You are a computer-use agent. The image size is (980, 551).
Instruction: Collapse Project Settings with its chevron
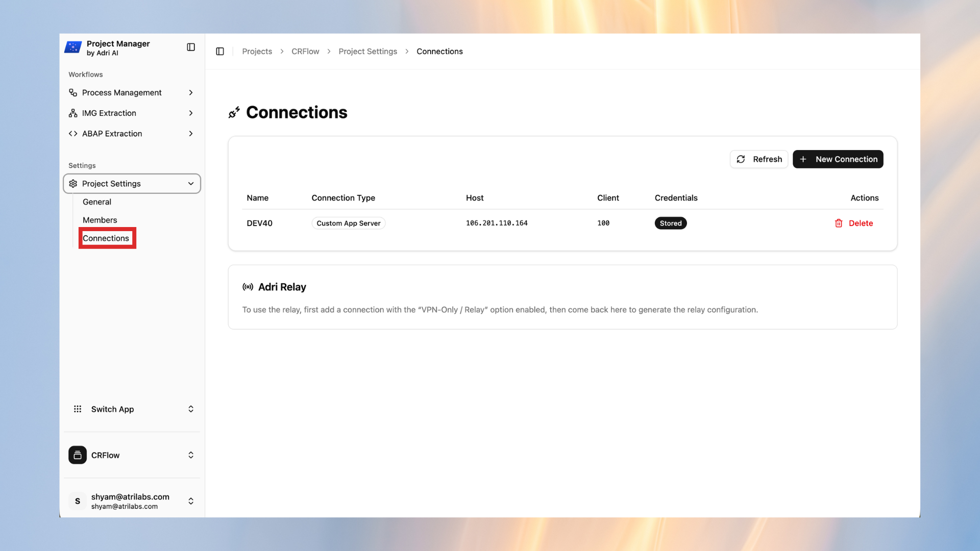[x=190, y=184]
